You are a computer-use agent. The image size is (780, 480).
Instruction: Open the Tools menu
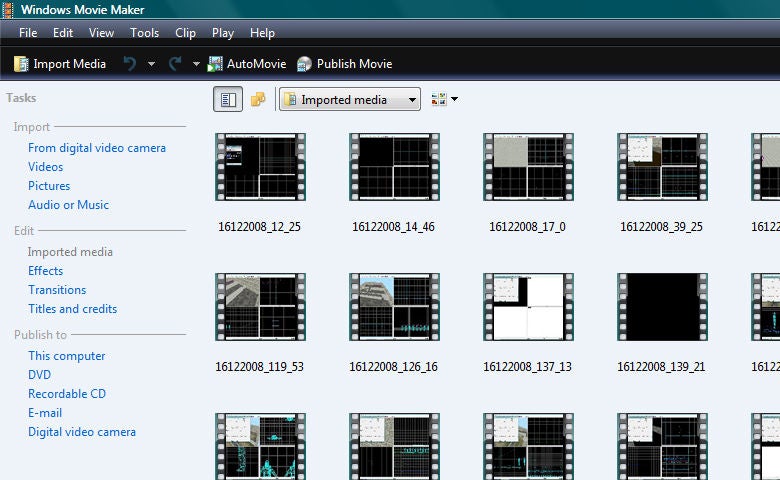tap(144, 33)
